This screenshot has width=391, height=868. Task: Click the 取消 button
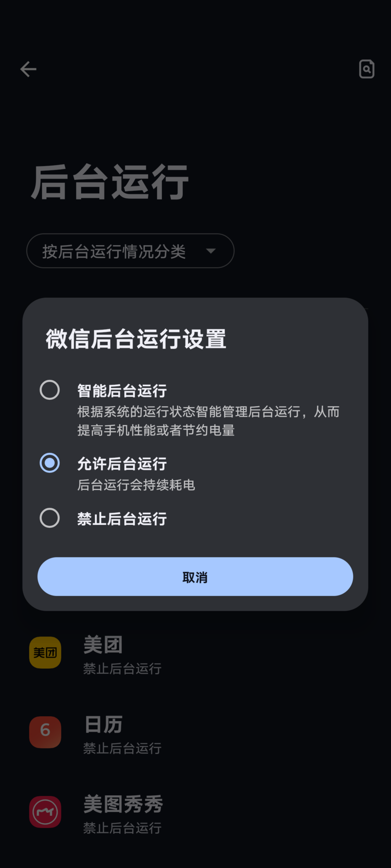pyautogui.click(x=195, y=577)
